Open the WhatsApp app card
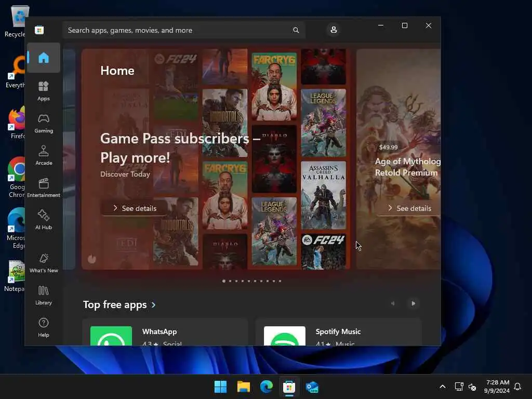This screenshot has width=532, height=399. (165, 332)
